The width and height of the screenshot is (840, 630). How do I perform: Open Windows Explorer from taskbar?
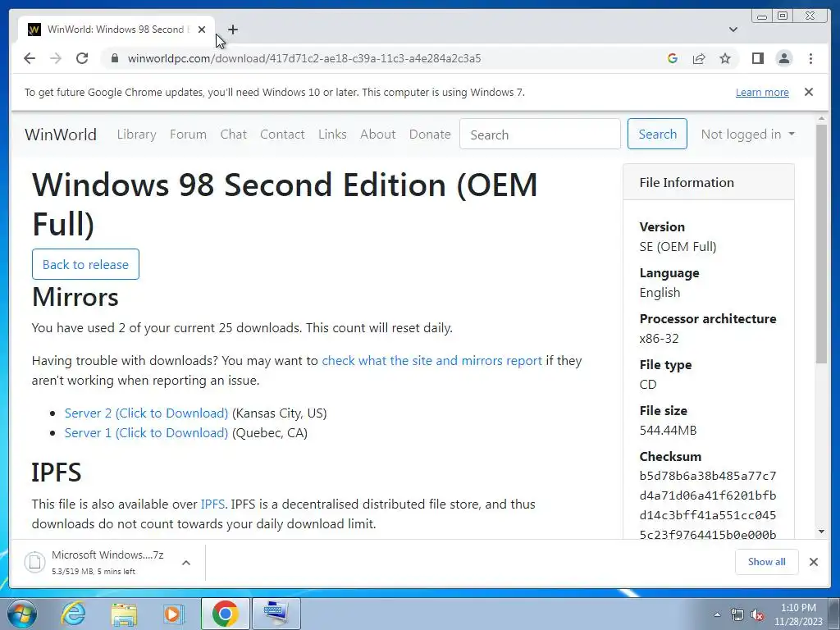coord(125,614)
